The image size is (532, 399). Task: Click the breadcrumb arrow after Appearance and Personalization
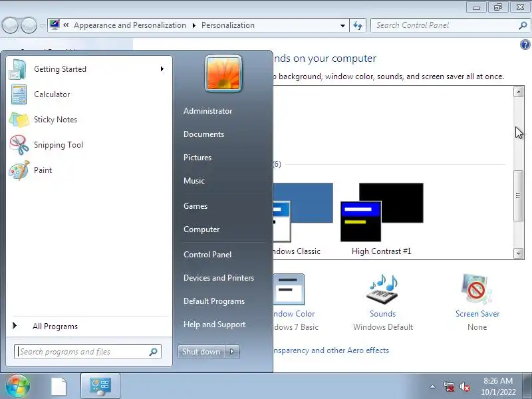point(194,25)
